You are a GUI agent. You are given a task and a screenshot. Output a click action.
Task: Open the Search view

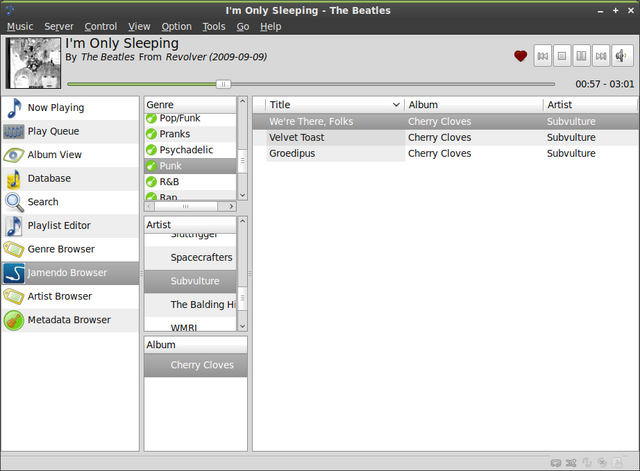[x=70, y=202]
